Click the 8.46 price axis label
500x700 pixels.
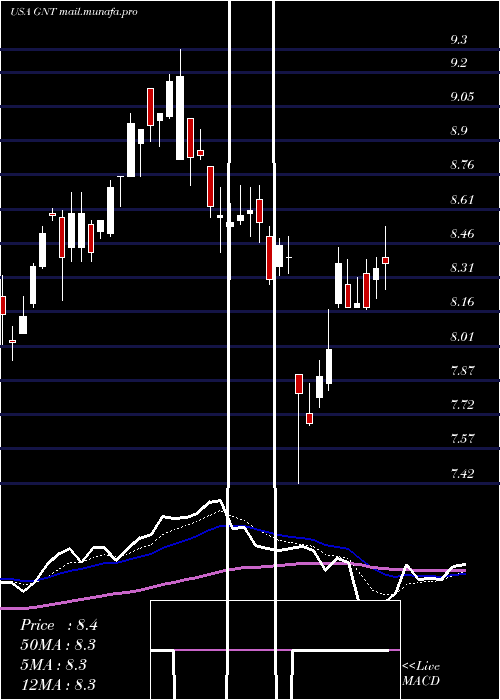click(462, 233)
